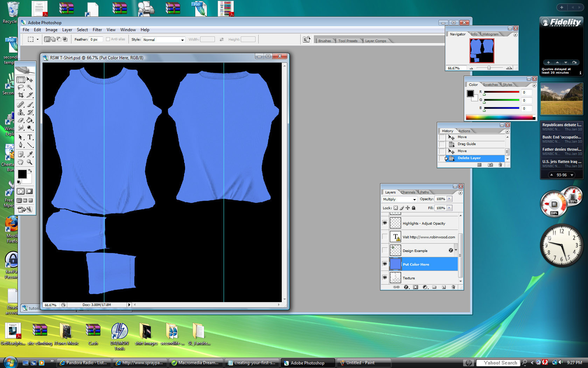This screenshot has width=588, height=368.
Task: Pick the Eraser tool
Action: [x=21, y=120]
